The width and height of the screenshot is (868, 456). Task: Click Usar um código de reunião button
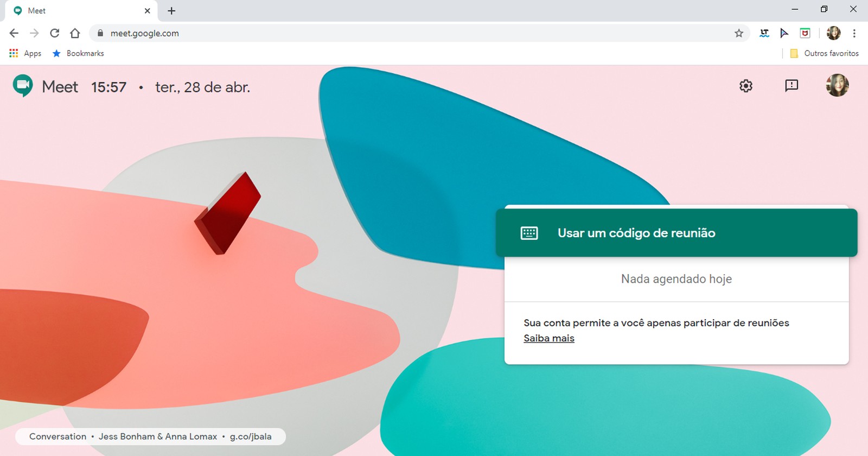tap(676, 233)
